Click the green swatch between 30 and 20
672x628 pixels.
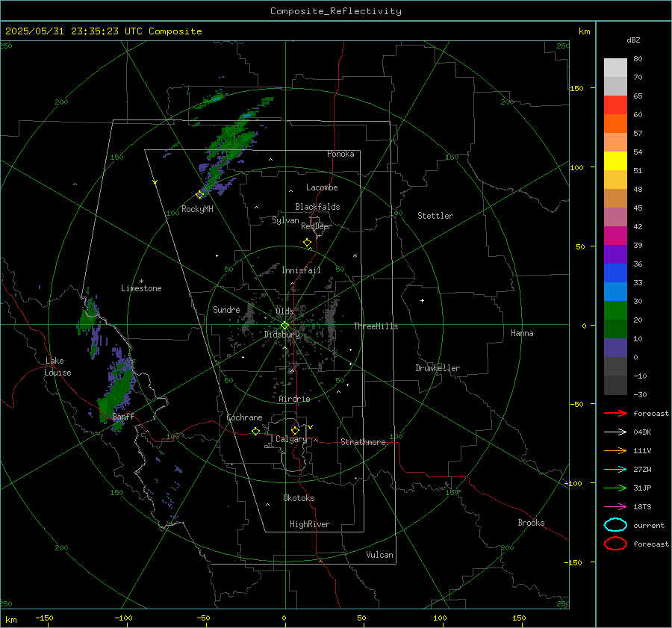pyautogui.click(x=615, y=311)
